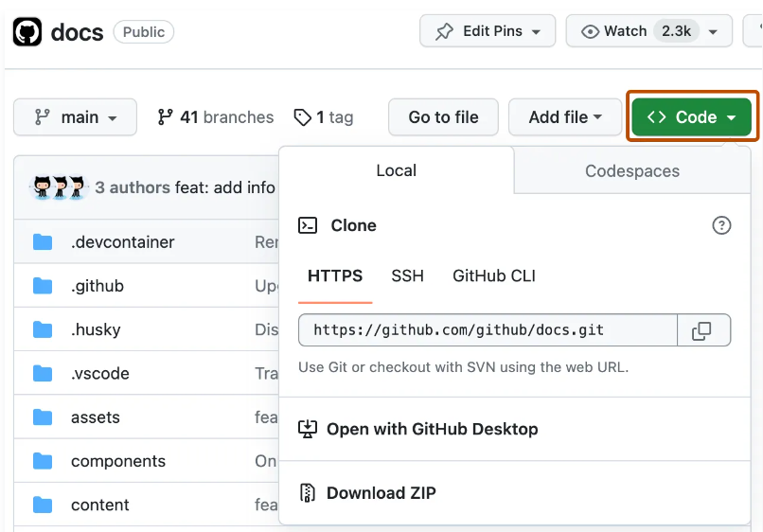
Task: Click the folder icon for .devcontainer
Action: click(x=43, y=242)
